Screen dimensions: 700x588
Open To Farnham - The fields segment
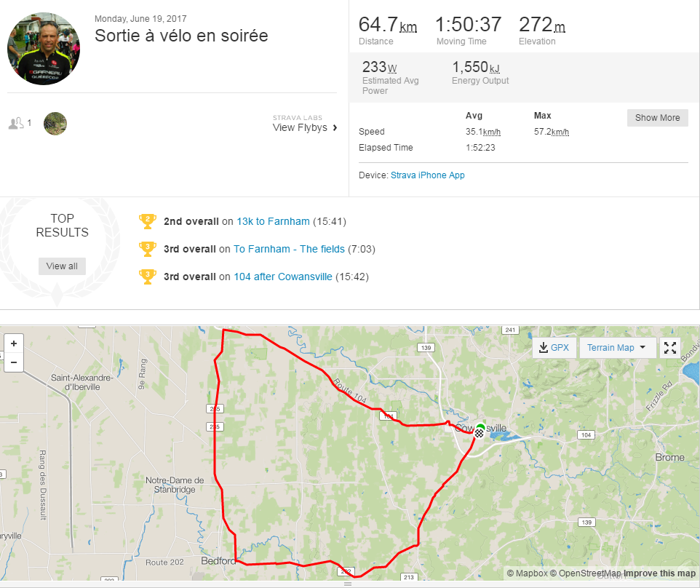[x=290, y=249]
